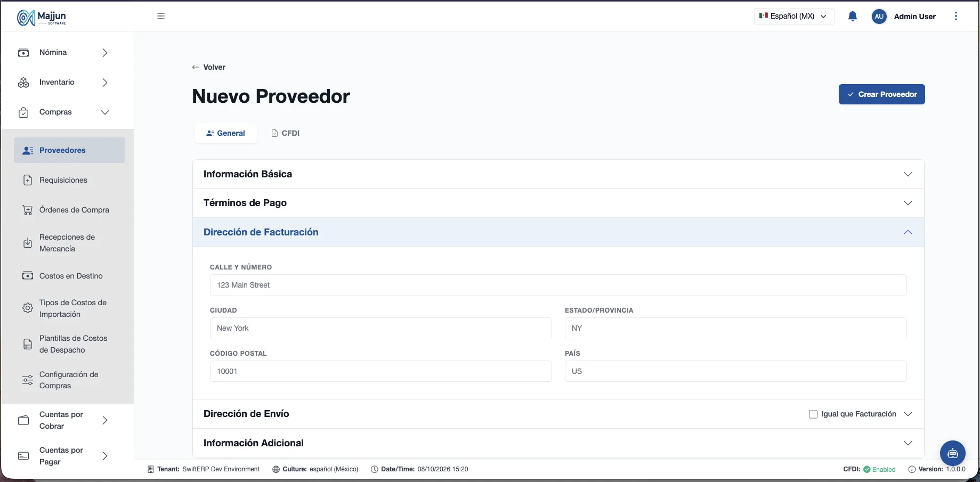This screenshot has width=980, height=482.
Task: Open Órdenes de Compra page
Action: 69,210
